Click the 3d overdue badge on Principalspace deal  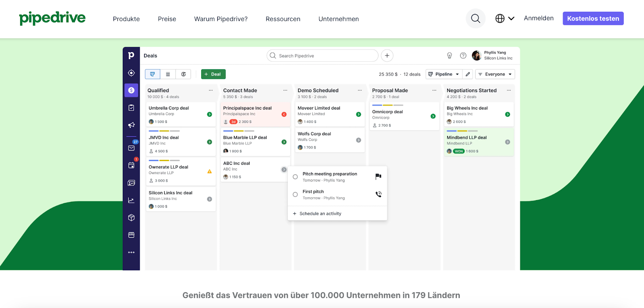click(x=233, y=122)
